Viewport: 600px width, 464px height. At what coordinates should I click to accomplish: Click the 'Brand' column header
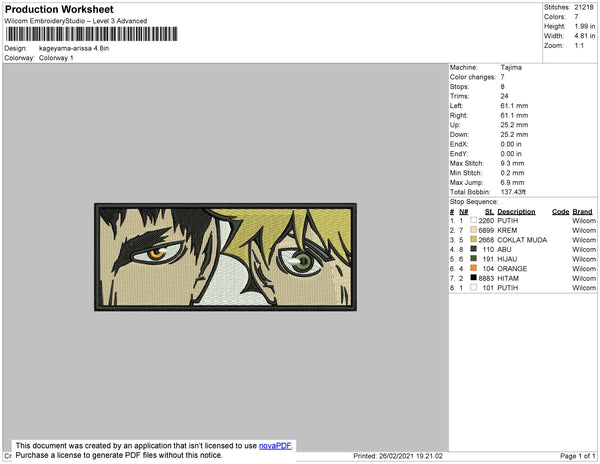(582, 212)
